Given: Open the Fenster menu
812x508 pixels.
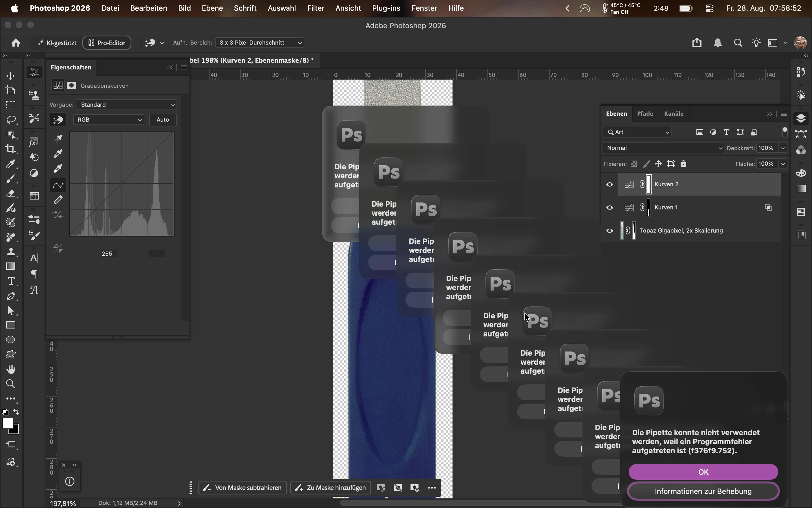Looking at the screenshot, I should (424, 8).
